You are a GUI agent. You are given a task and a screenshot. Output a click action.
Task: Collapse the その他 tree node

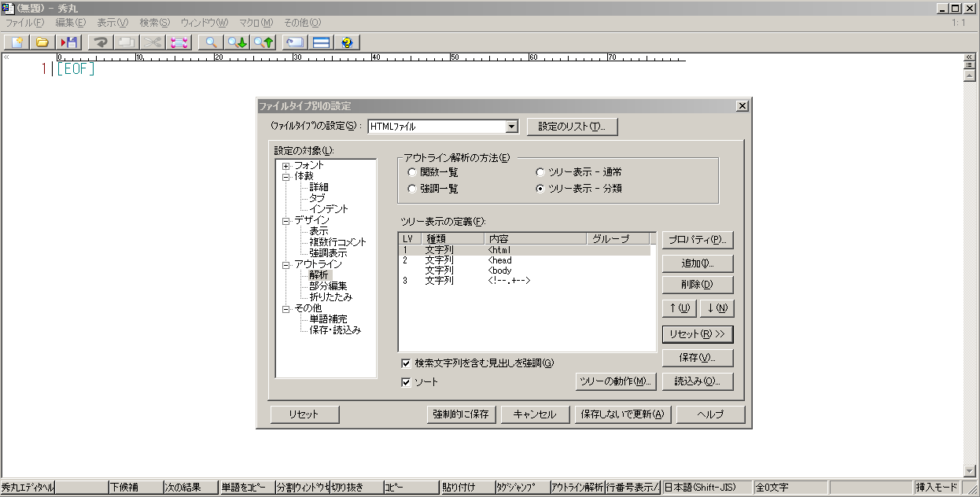[286, 309]
